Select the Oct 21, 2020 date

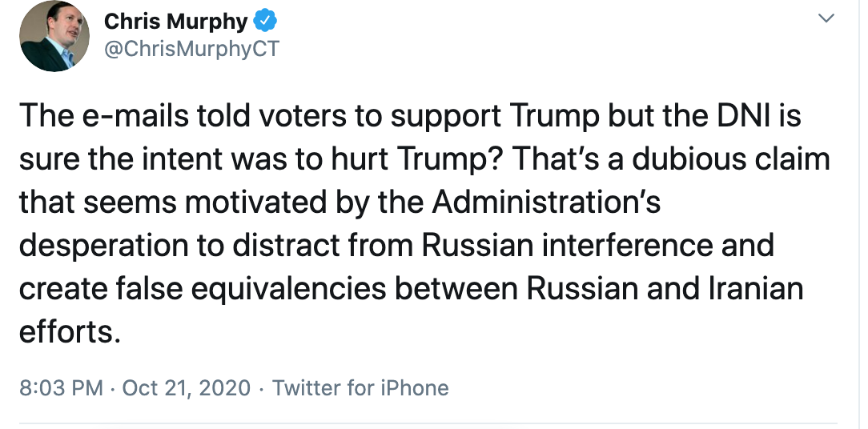(186, 387)
